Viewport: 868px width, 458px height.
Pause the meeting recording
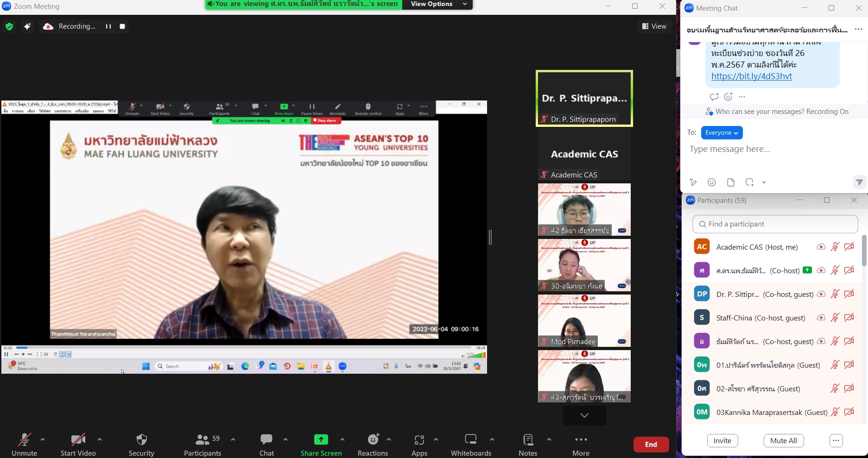(108, 26)
